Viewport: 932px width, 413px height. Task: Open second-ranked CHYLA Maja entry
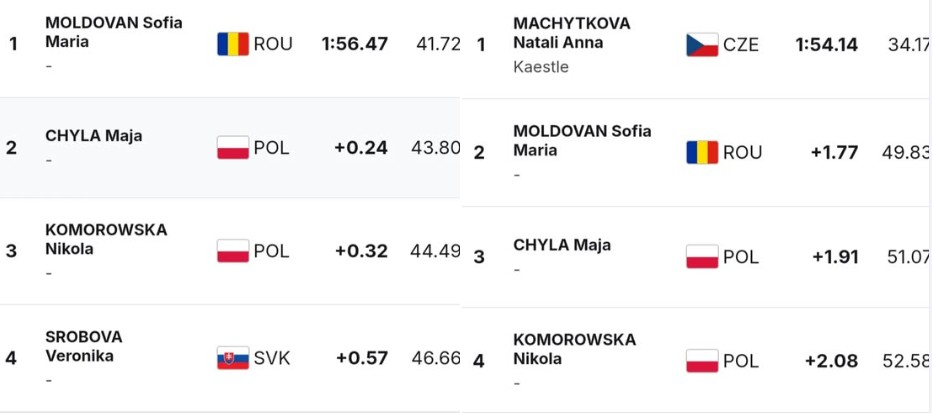(x=92, y=137)
